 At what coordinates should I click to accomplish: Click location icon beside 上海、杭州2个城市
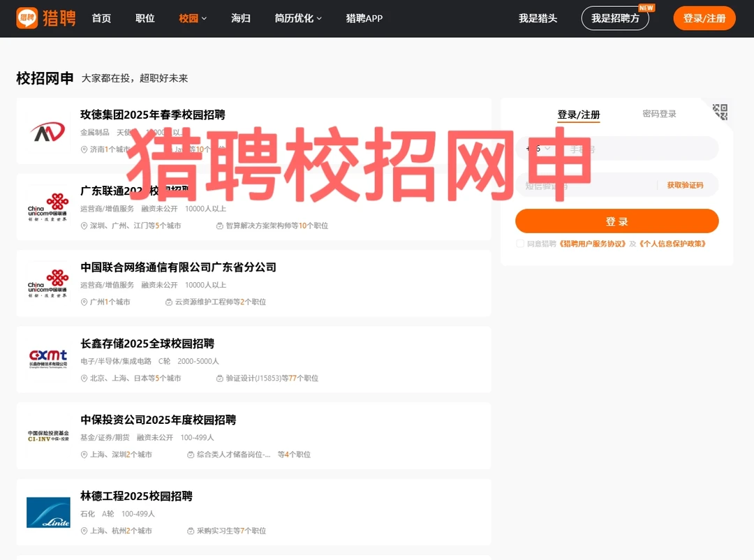tap(84, 531)
